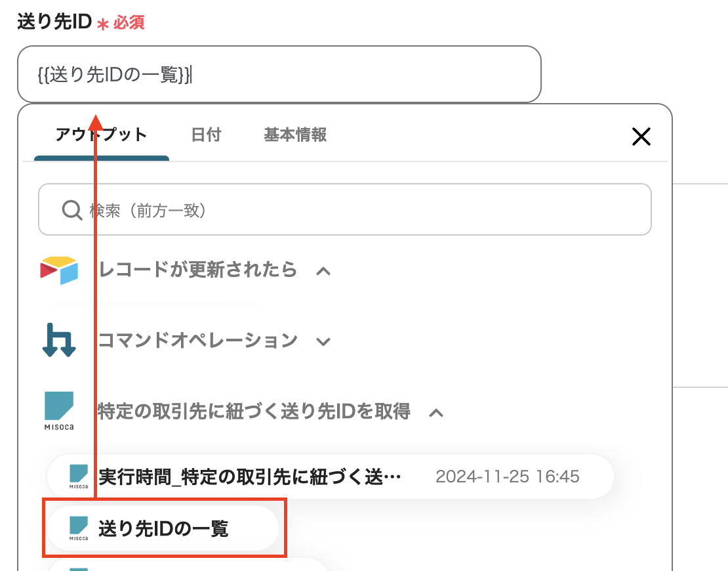
Task: Focus the 検索（前方一致）search box
Action: (344, 209)
